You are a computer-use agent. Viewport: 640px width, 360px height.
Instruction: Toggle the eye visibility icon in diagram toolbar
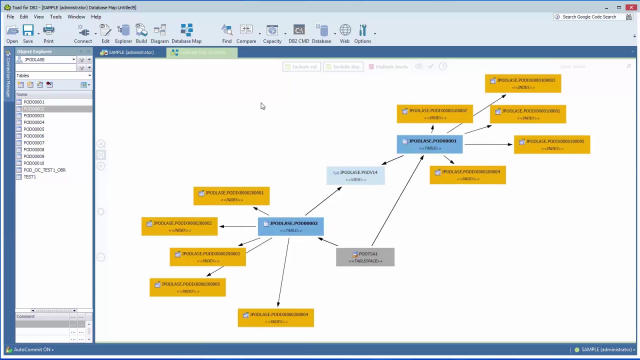pos(419,66)
